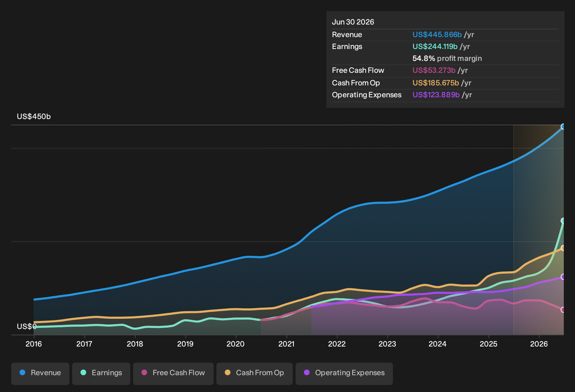Click the US$53.273b free cash flow value
Screen dimensions: 575x392
point(434,70)
